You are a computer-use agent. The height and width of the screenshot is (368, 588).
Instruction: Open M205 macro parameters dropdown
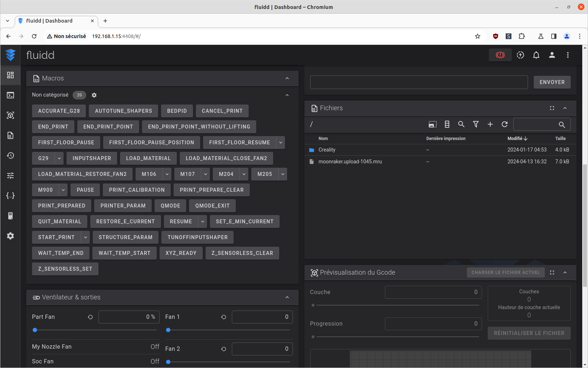click(x=283, y=174)
